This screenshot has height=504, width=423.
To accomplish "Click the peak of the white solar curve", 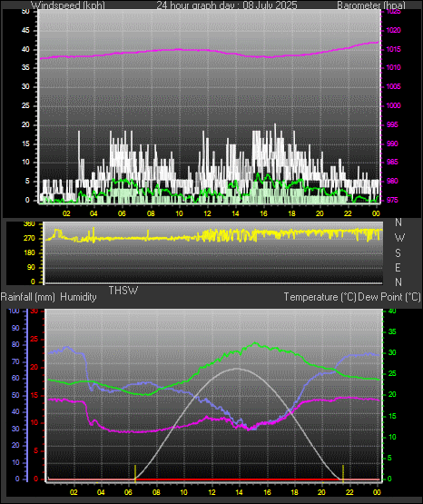I will 237,369.
